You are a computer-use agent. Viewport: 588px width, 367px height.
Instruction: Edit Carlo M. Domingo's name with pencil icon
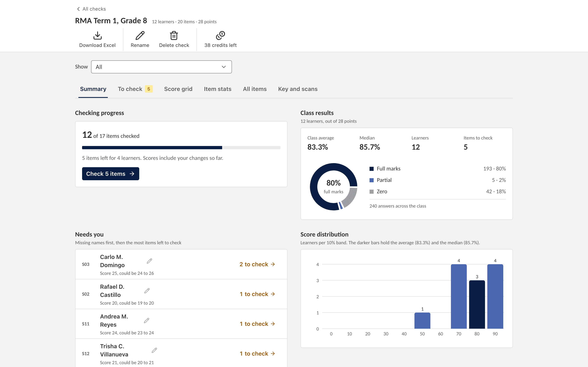149,261
